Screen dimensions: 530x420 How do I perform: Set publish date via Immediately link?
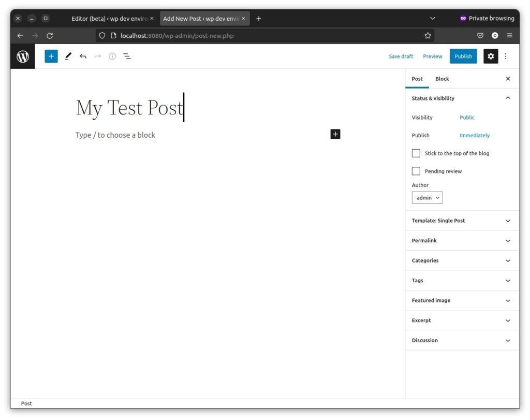click(x=474, y=136)
